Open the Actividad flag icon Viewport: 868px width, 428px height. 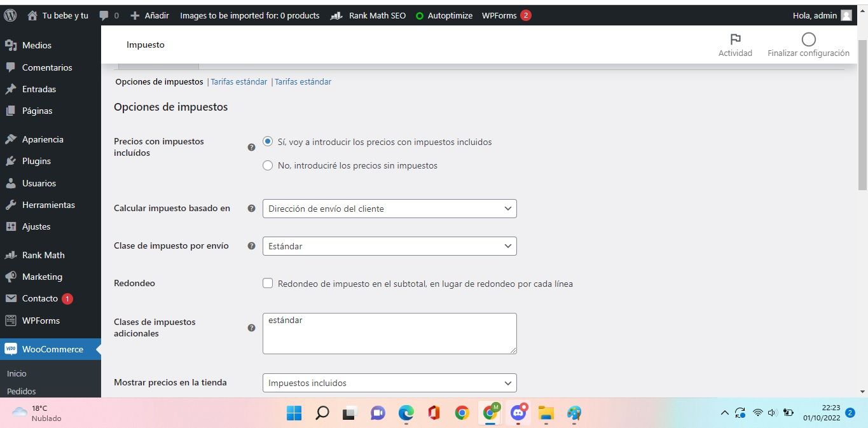point(736,39)
